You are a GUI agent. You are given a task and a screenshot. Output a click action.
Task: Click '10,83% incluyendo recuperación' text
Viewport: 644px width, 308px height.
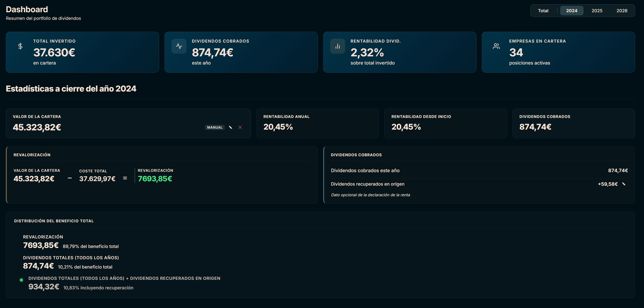point(98,288)
